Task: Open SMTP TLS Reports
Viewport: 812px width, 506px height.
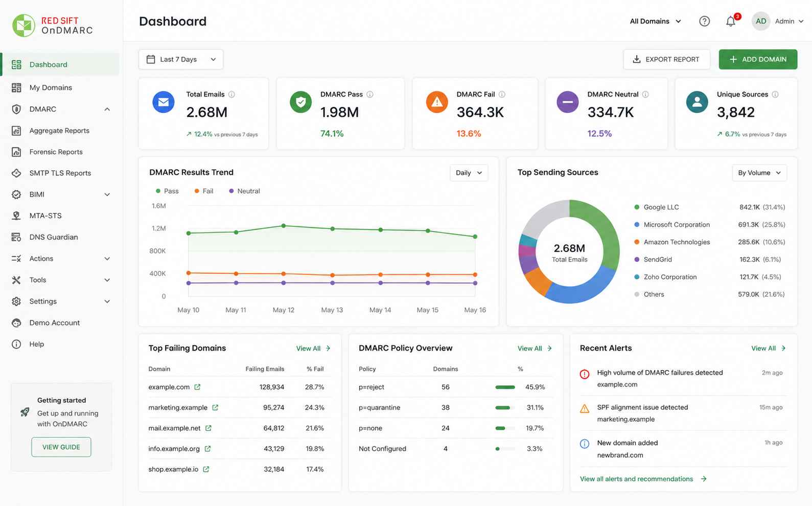Action: point(60,173)
